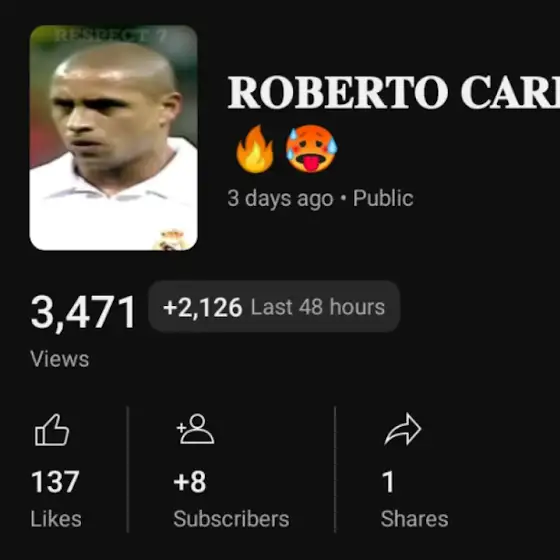Click the ROBERTO CAR video title

[394, 92]
